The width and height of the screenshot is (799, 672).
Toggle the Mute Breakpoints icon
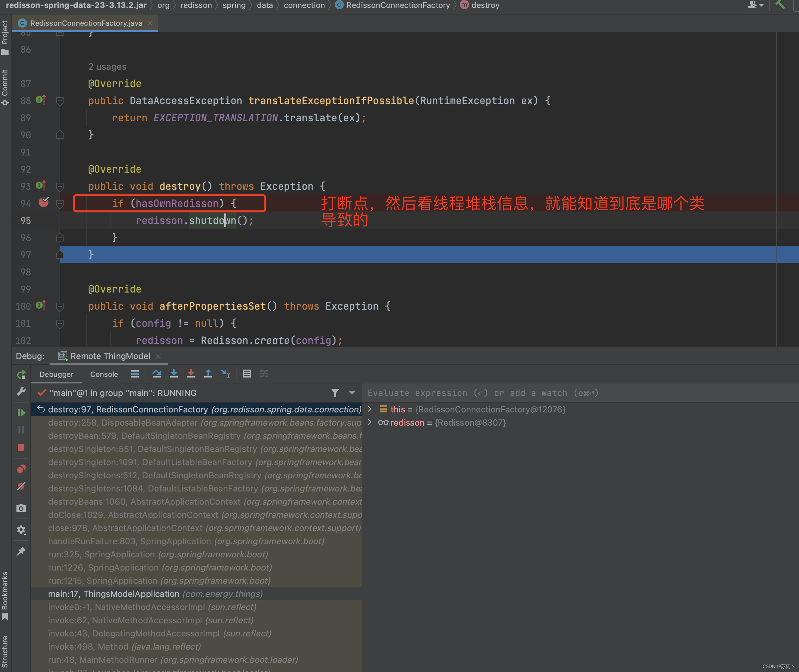21,487
